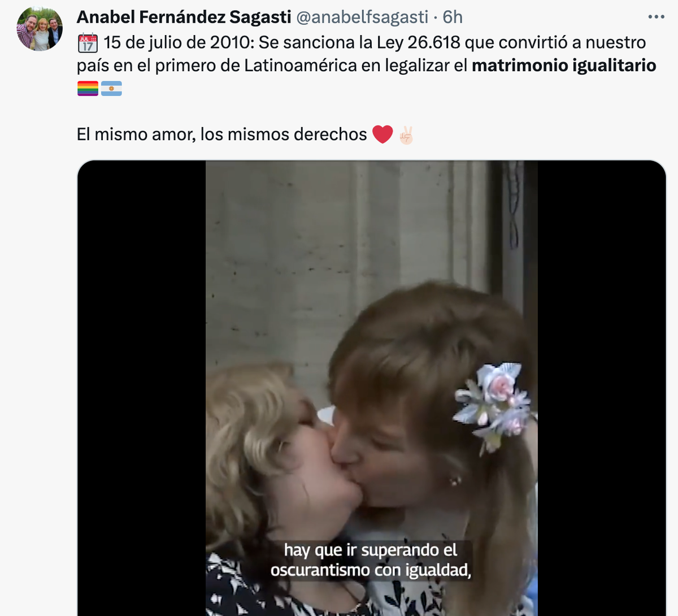Viewport: 678px width, 616px height.
Task: Click 'El mismo amor, los mismos derechos' line
Action: click(222, 135)
